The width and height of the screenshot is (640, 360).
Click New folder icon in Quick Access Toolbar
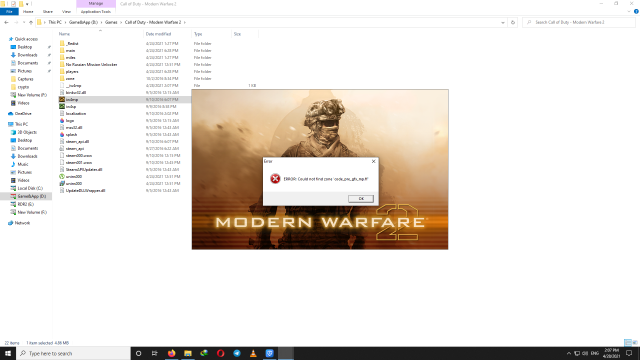(x=21, y=4)
